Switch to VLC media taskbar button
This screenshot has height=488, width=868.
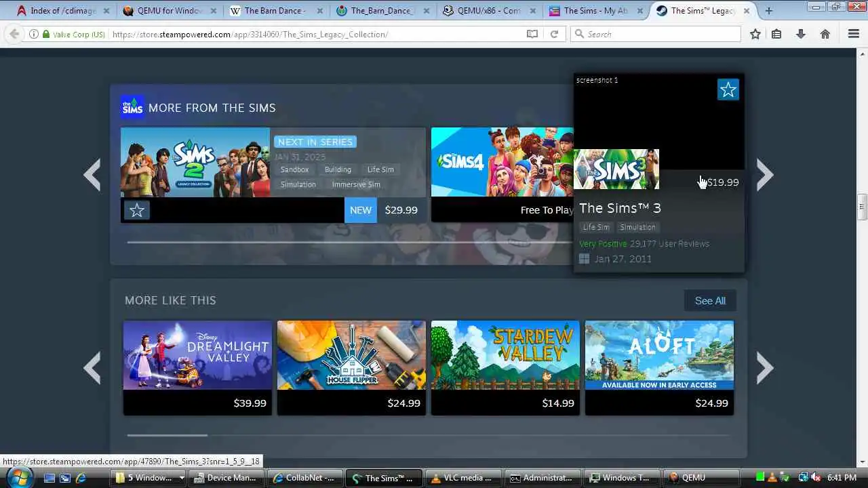[462, 478]
